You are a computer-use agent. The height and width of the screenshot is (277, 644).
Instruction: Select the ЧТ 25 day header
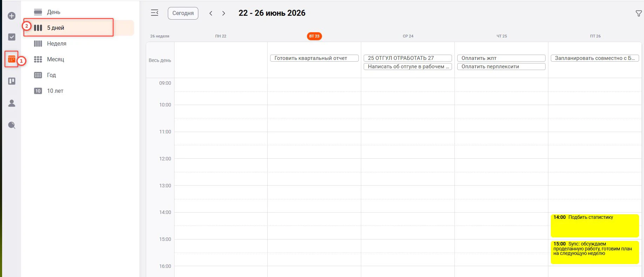click(501, 36)
